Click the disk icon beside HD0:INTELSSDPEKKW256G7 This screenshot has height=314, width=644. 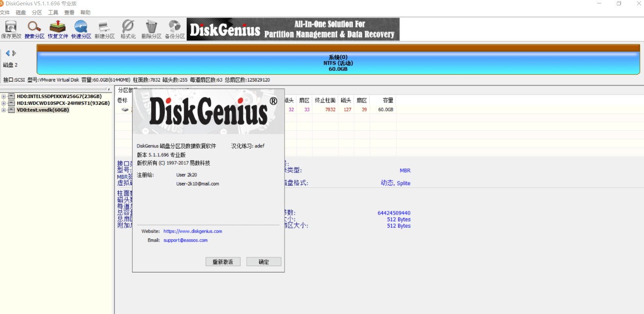coord(11,96)
